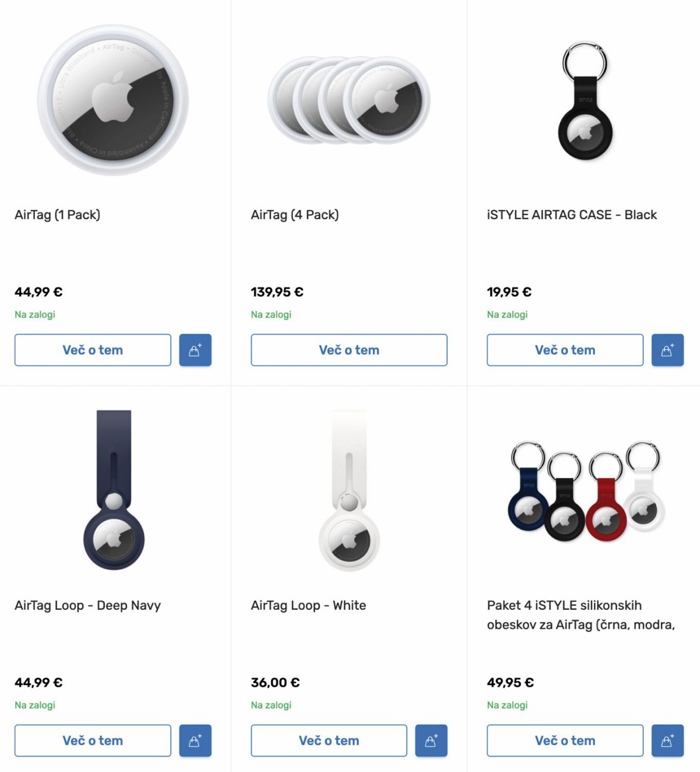Open AirTag Loop - White title link
Image resolution: width=700 pixels, height=772 pixels.
[x=309, y=605]
